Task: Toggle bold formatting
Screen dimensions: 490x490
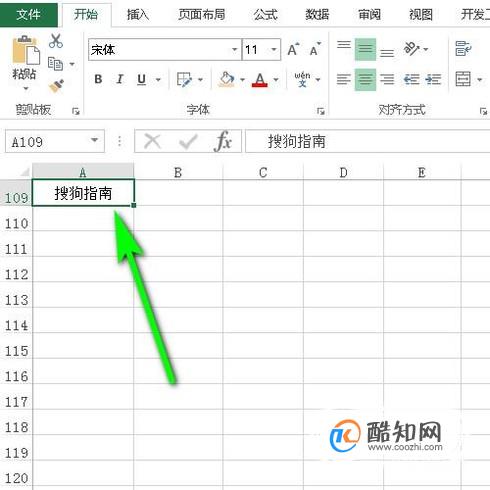Action: 98,80
